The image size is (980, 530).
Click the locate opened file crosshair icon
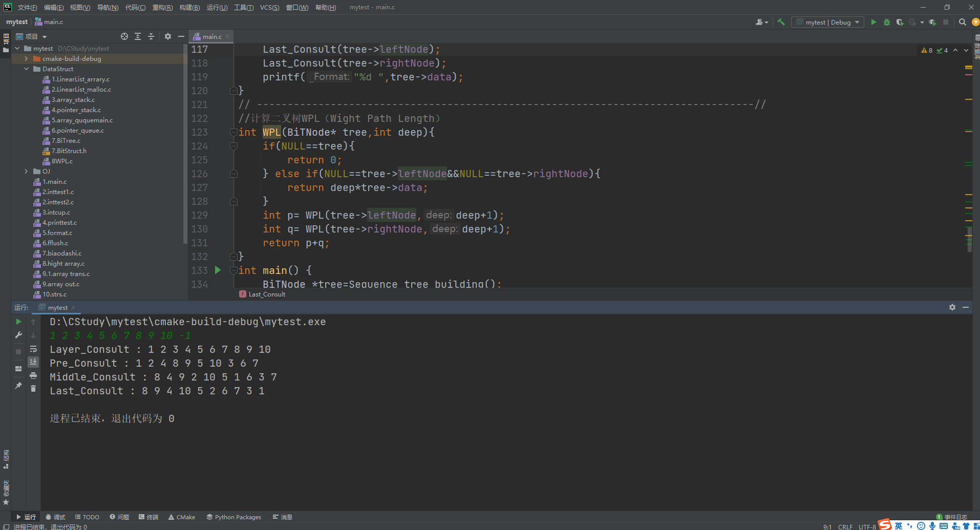(124, 36)
